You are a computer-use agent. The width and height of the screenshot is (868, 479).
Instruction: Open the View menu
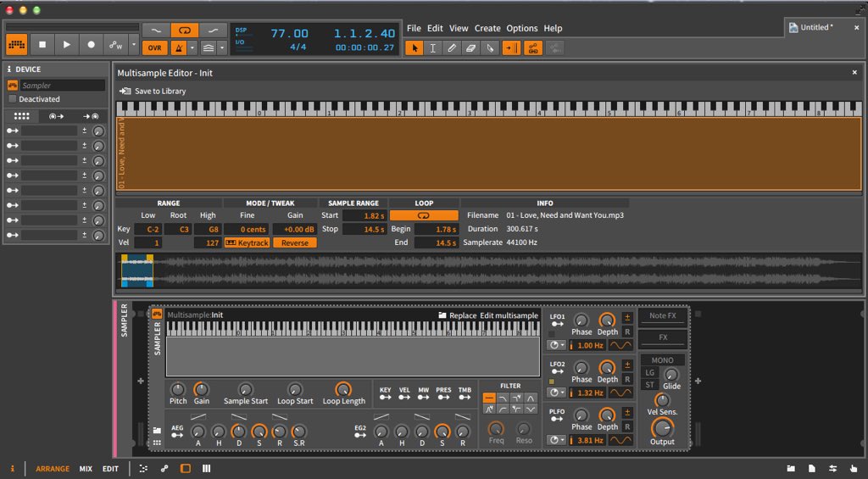pos(459,28)
